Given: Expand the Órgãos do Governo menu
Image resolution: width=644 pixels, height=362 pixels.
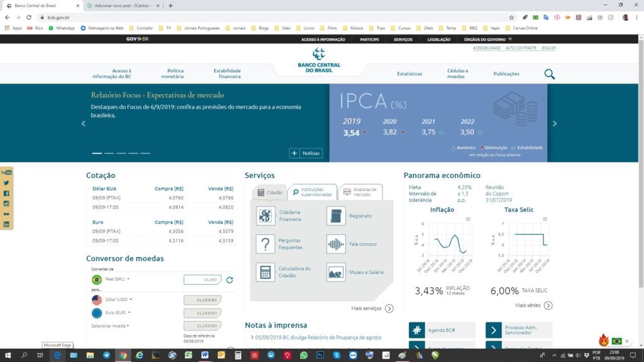Looking at the screenshot, I should (x=487, y=40).
